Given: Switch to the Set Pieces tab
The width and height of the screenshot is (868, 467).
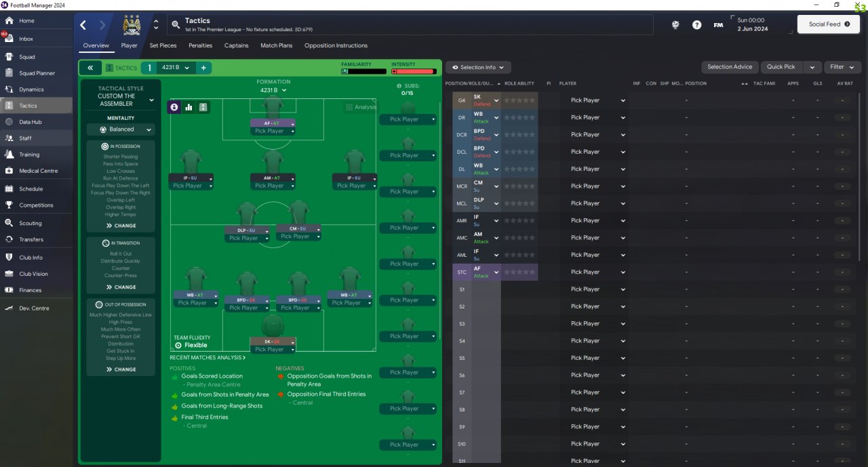Looking at the screenshot, I should pyautogui.click(x=163, y=45).
